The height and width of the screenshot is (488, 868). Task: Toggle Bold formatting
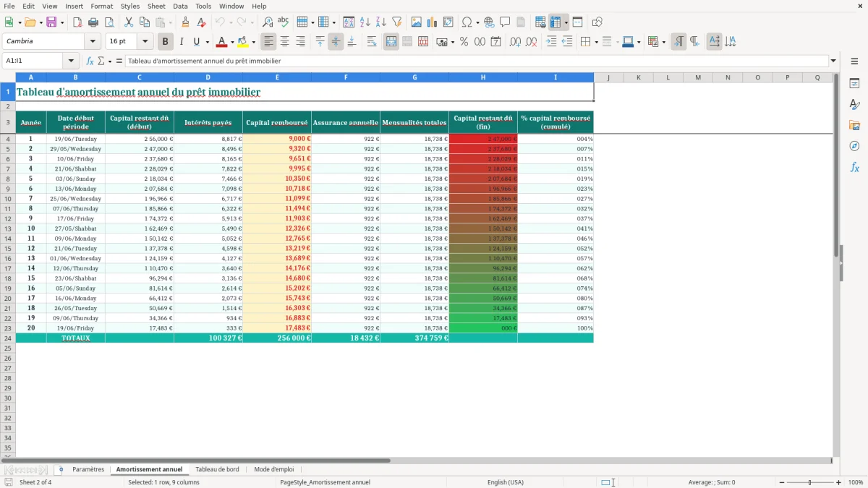pyautogui.click(x=166, y=42)
